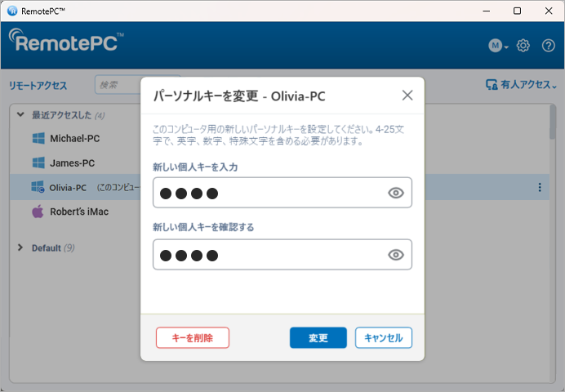Open the settings gear icon
Screen dimensions: 565x392
tap(523, 46)
